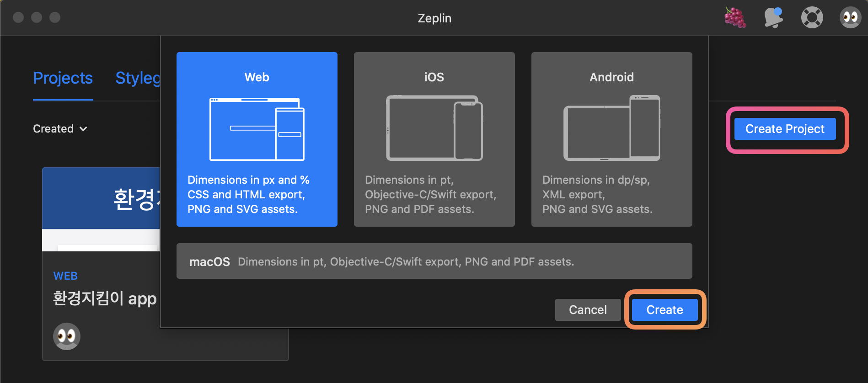This screenshot has width=868, height=383.
Task: Select the Android devices illustration icon
Action: tap(612, 128)
